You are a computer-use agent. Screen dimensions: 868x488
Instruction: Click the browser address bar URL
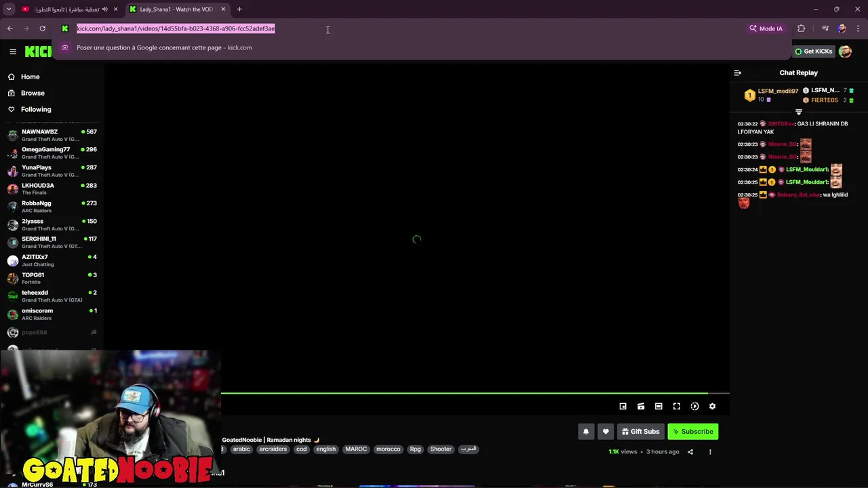click(x=176, y=28)
